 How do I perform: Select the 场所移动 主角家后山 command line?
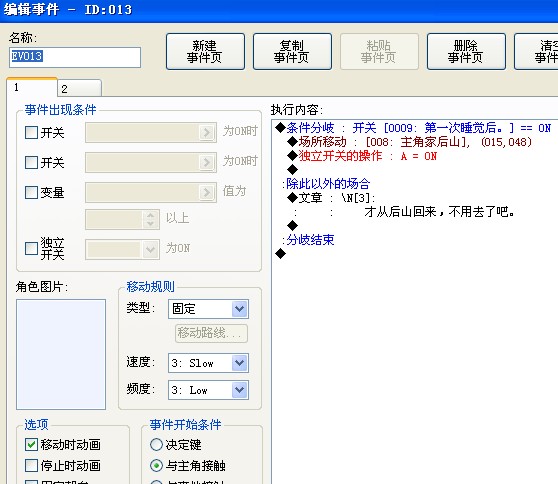tap(409, 142)
